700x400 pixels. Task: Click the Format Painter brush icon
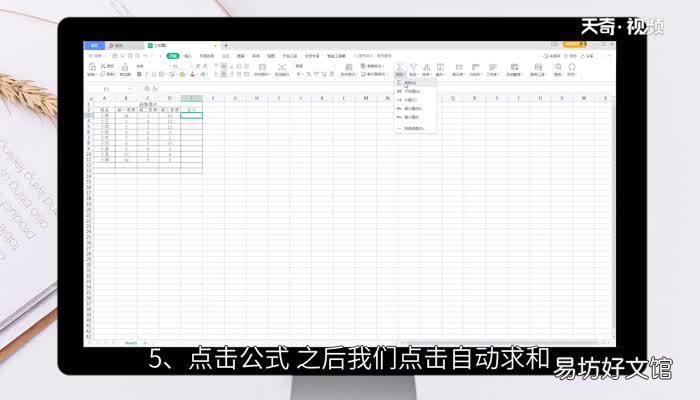click(125, 67)
